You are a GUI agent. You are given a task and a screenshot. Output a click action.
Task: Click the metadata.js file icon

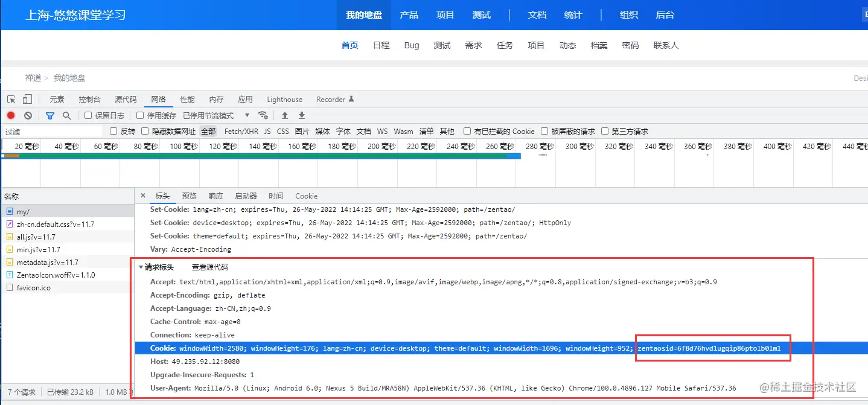coord(10,263)
